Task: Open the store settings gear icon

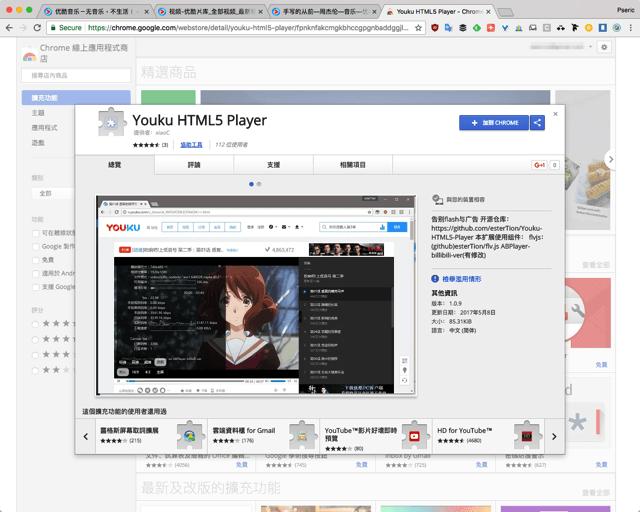Action: [604, 47]
